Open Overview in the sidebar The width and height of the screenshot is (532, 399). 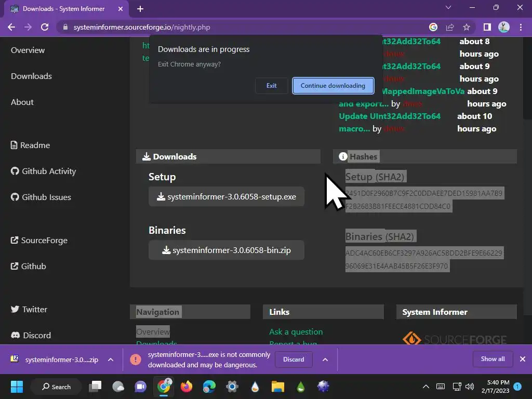[x=28, y=50]
